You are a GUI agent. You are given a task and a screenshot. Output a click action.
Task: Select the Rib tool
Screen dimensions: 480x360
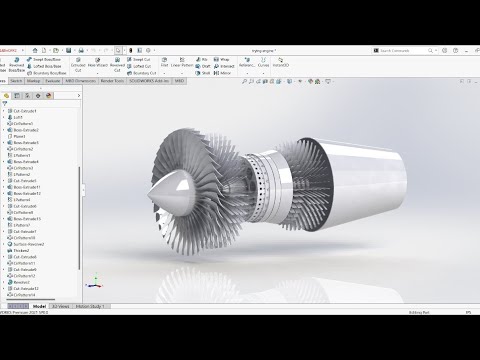201,59
